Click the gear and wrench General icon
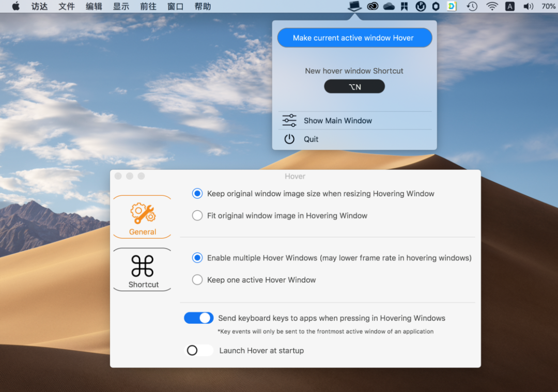 click(x=143, y=213)
